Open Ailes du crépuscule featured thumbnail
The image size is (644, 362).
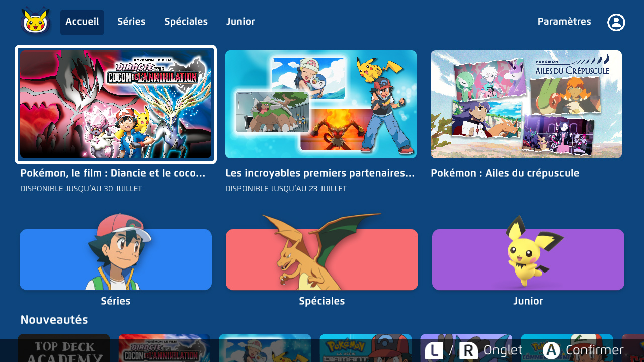(526, 105)
